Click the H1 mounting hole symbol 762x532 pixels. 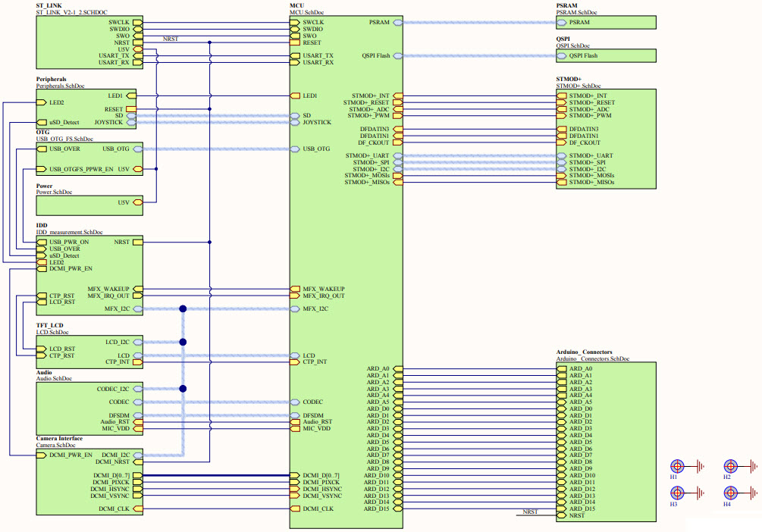coord(676,467)
